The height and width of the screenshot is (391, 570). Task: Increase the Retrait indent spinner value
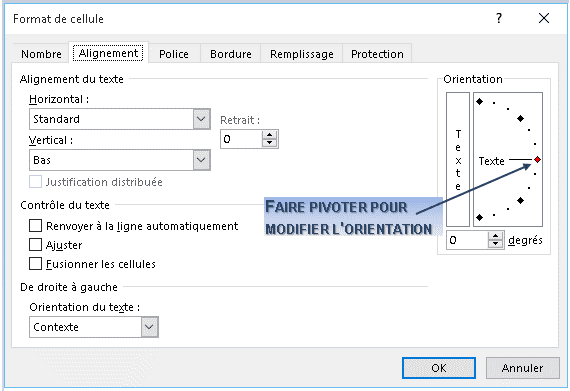pyautogui.click(x=269, y=135)
